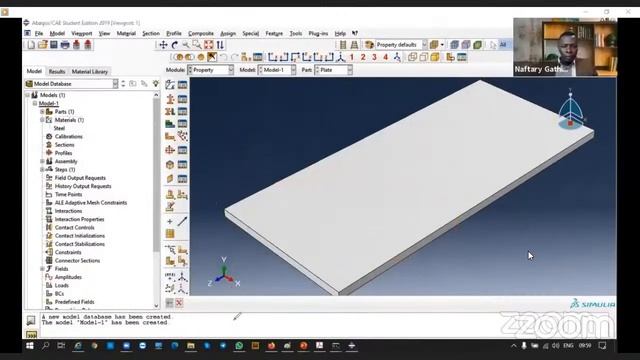Switch to the Results tab

(x=57, y=71)
